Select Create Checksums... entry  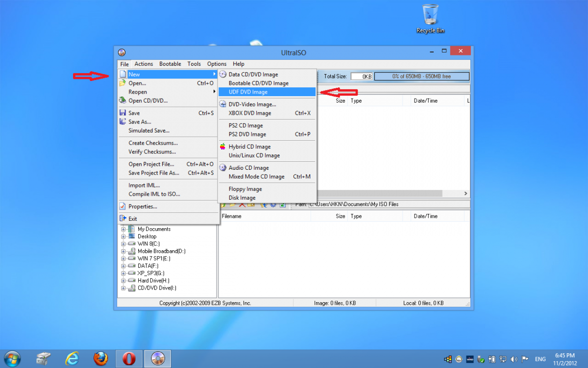[169, 143]
